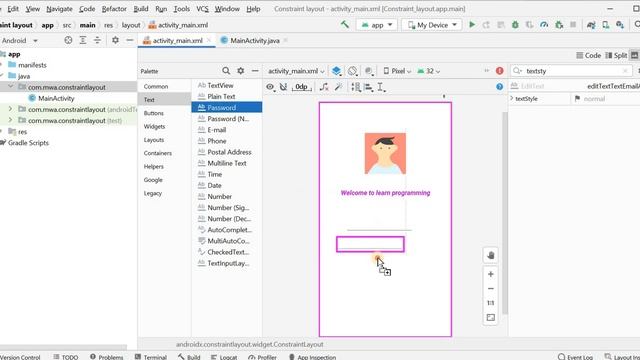The height and width of the screenshot is (360, 640).
Task: Click the design surface vertical scrollbar
Action: click(x=505, y=212)
